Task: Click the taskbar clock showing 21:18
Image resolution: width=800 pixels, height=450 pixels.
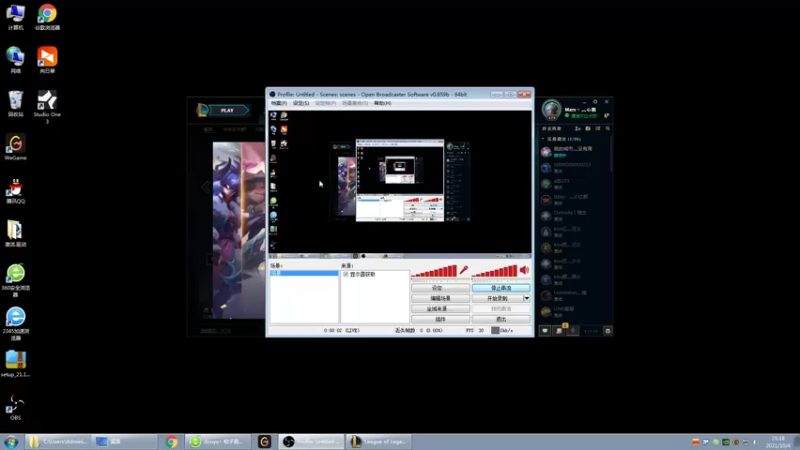Action: pyautogui.click(x=778, y=442)
